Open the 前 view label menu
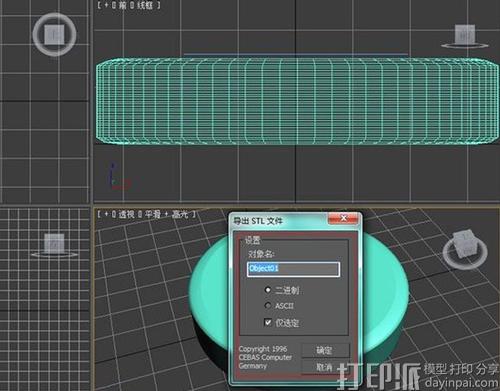The width and height of the screenshot is (500, 391). tap(122, 5)
